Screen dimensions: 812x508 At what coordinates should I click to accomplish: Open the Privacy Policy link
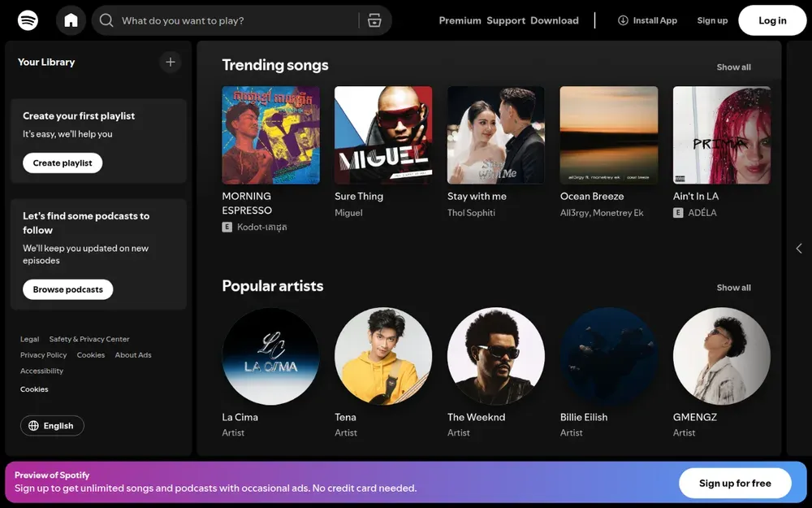tap(44, 355)
